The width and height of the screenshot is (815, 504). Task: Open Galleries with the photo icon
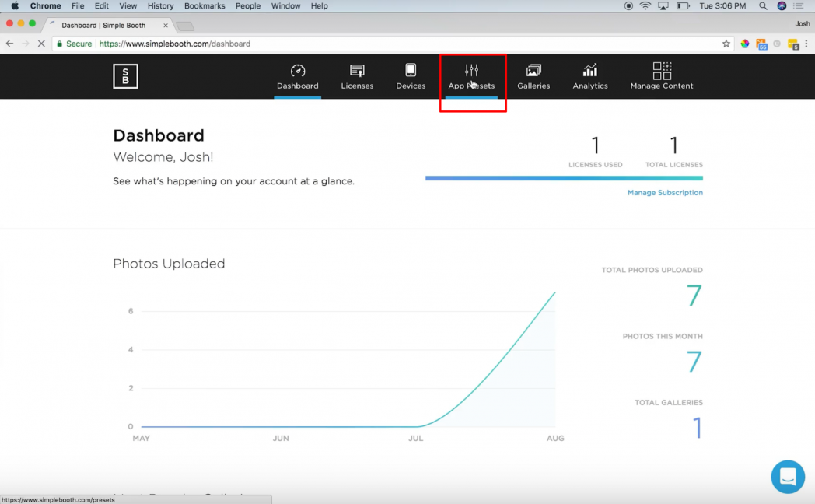[533, 69]
